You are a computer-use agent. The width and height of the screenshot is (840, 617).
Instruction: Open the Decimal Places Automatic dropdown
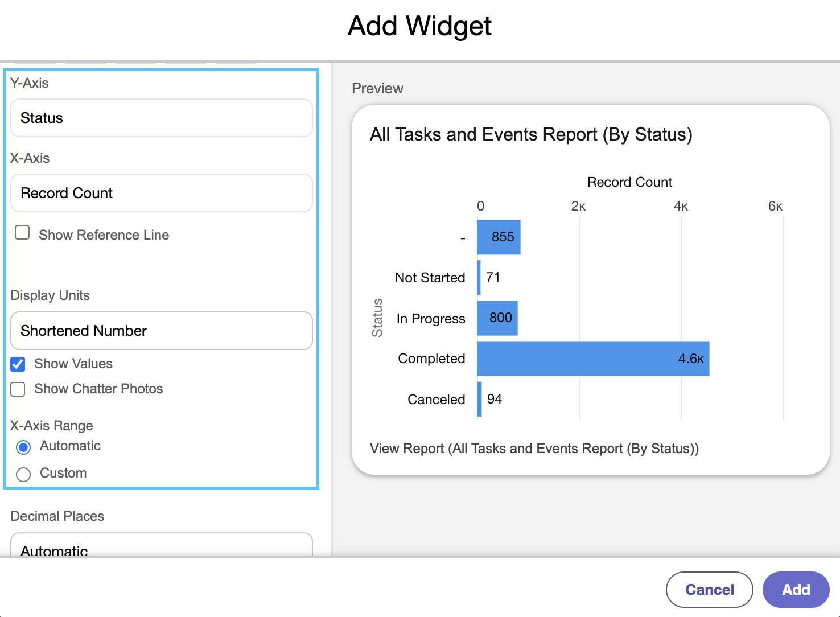click(x=162, y=545)
